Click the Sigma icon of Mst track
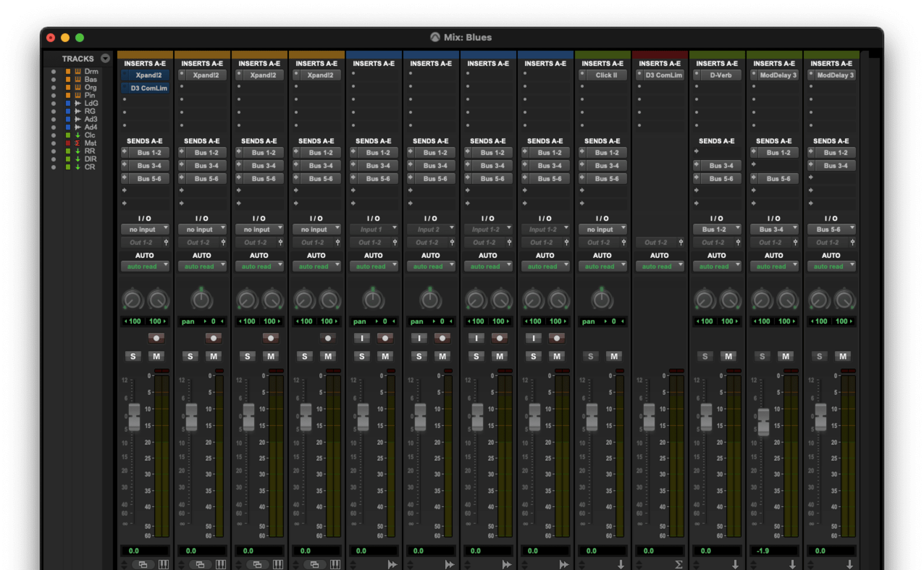The height and width of the screenshot is (570, 924). pos(78,143)
